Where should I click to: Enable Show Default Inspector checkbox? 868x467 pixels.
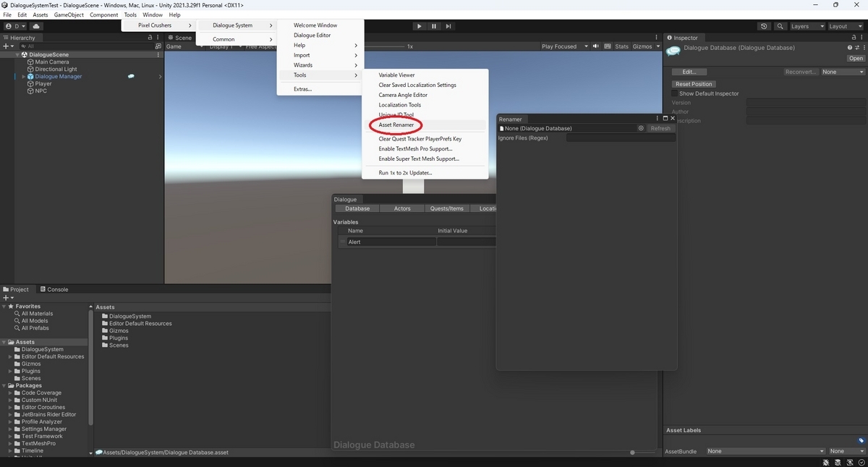click(x=675, y=93)
